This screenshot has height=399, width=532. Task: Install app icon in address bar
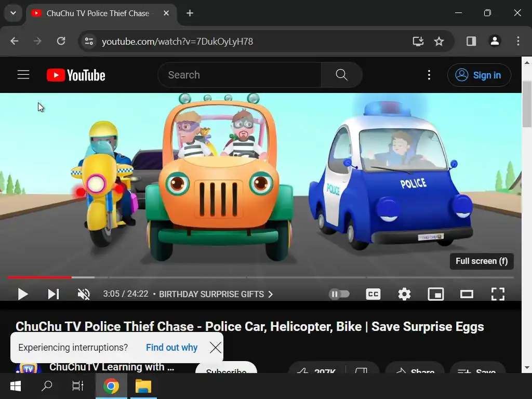click(418, 41)
